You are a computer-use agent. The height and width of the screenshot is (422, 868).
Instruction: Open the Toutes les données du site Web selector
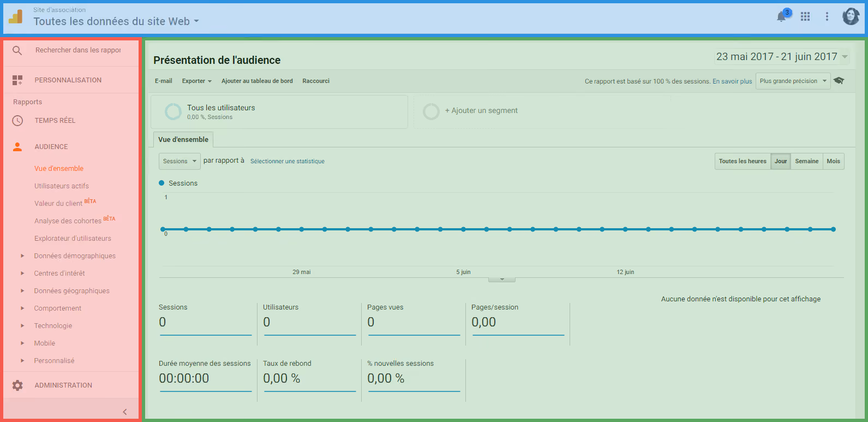pyautogui.click(x=116, y=21)
